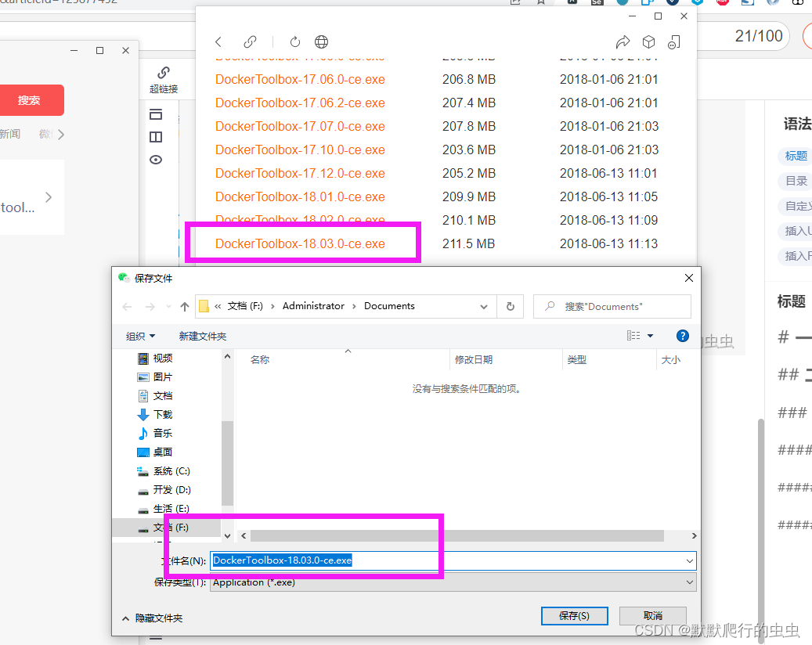812x645 pixels.
Task: Click the eye preview icon in editor sidebar
Action: click(156, 160)
